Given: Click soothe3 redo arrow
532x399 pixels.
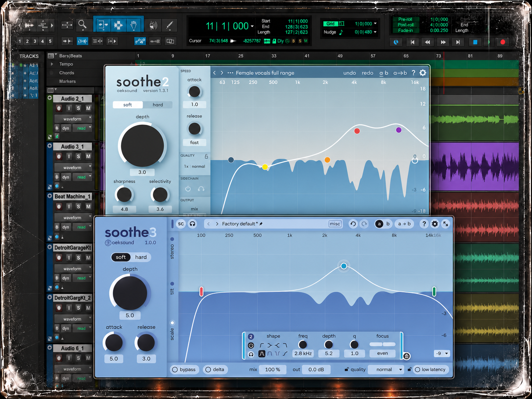Looking at the screenshot, I should [364, 223].
